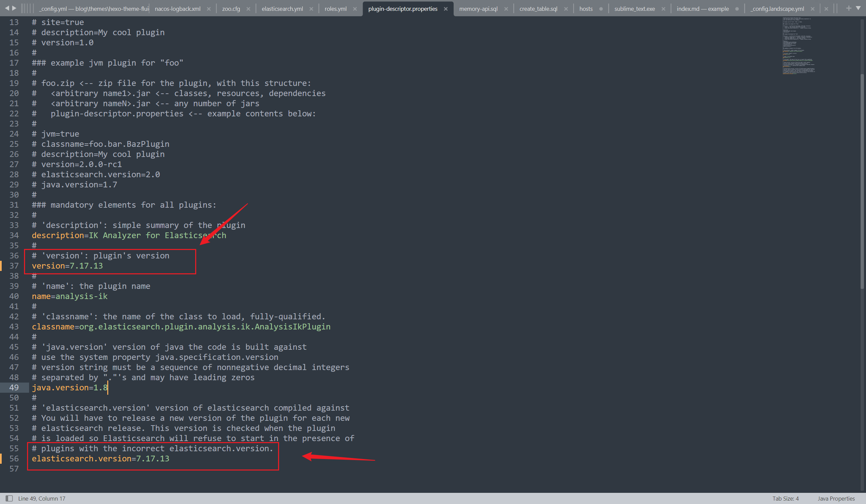
Task: Change Tab Size: 4 setting
Action: (785, 498)
